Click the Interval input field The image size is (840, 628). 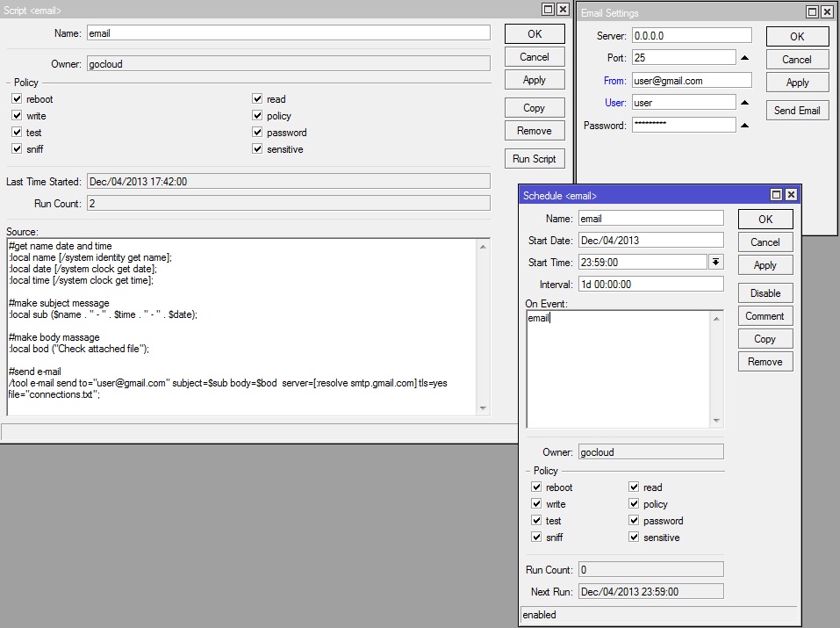click(x=650, y=285)
